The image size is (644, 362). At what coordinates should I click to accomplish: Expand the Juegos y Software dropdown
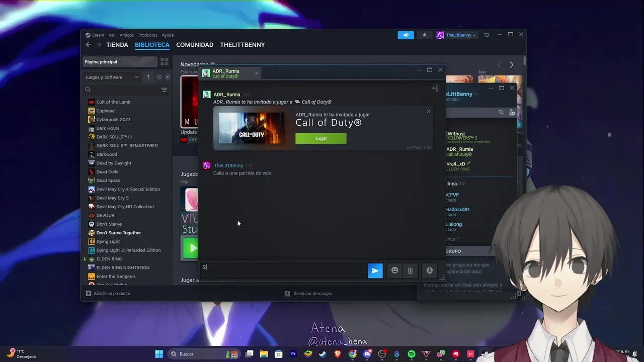112,77
